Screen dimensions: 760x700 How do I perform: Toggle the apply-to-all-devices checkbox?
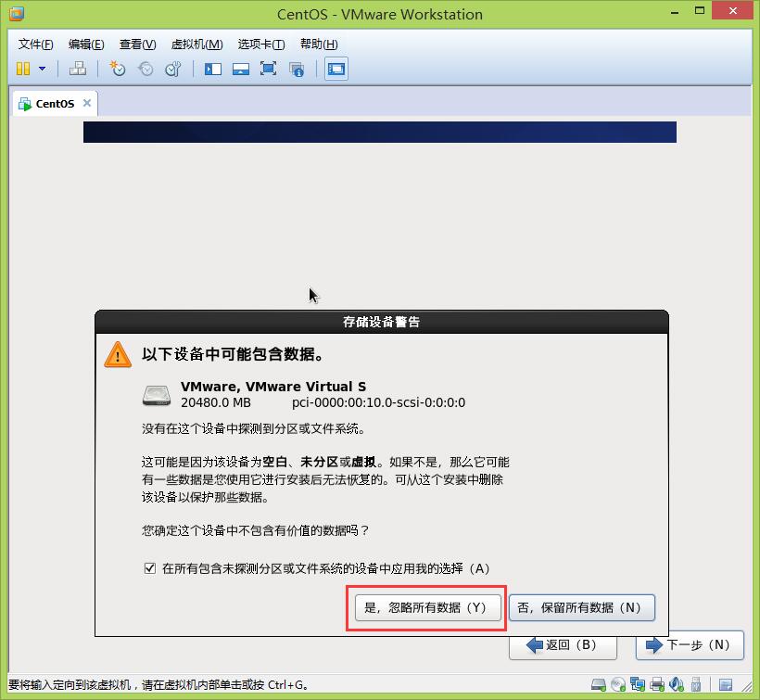(150, 568)
